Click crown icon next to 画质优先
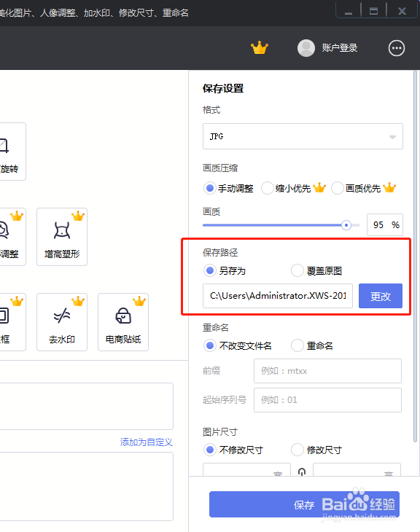Screen dimensions: 420x532 click(x=389, y=187)
